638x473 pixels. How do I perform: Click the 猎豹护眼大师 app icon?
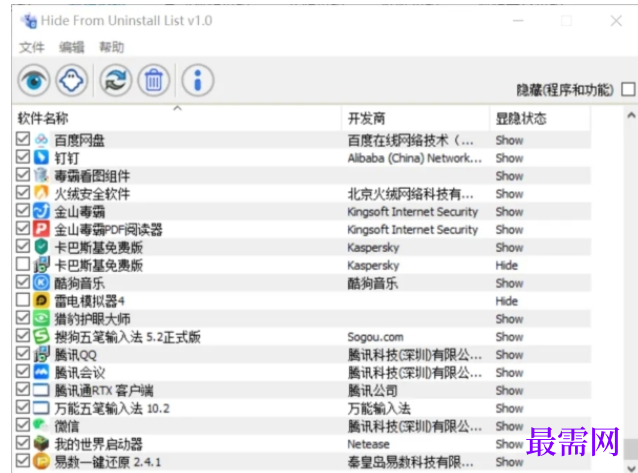tap(41, 319)
